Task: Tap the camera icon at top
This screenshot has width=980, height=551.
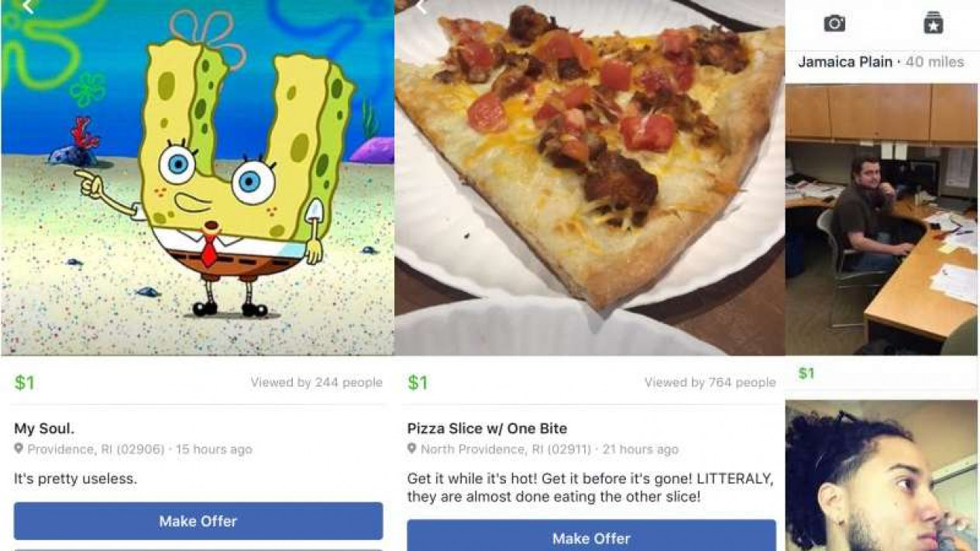Action: [834, 23]
